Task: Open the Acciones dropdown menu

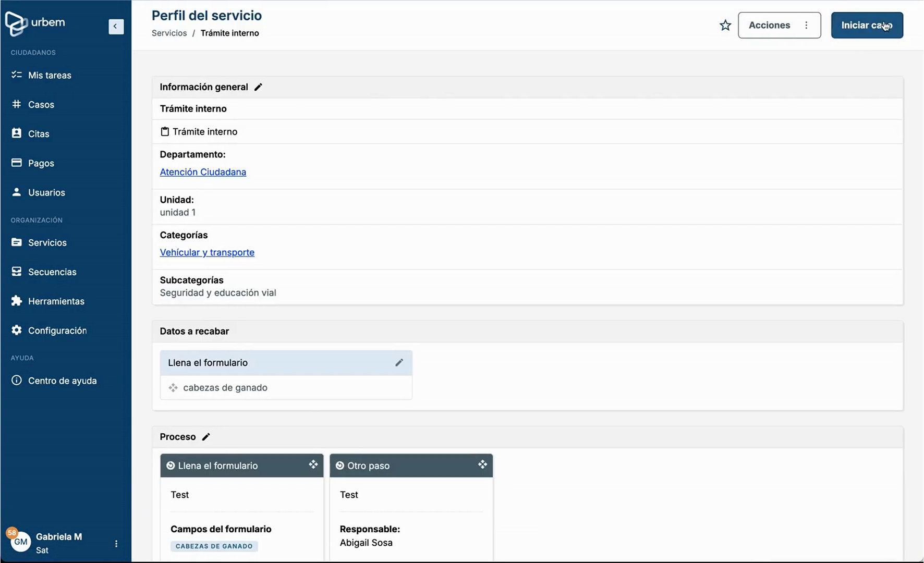Action: click(779, 25)
